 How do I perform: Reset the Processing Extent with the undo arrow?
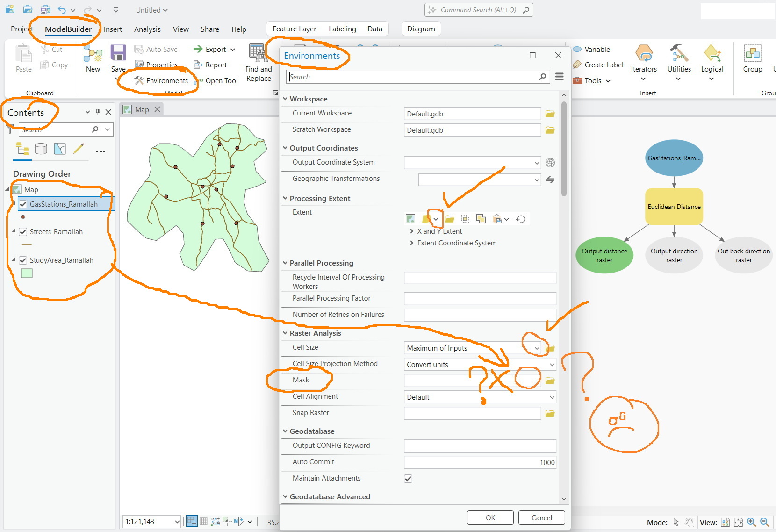[x=521, y=219]
